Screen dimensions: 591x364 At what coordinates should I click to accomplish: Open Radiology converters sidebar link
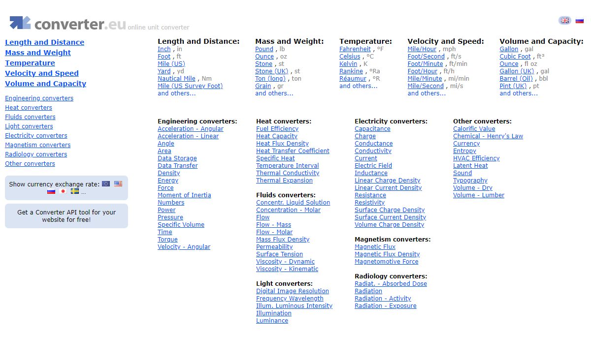point(36,154)
